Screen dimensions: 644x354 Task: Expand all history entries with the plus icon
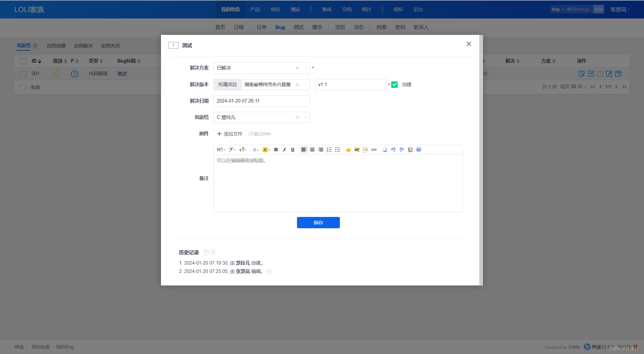click(x=213, y=252)
